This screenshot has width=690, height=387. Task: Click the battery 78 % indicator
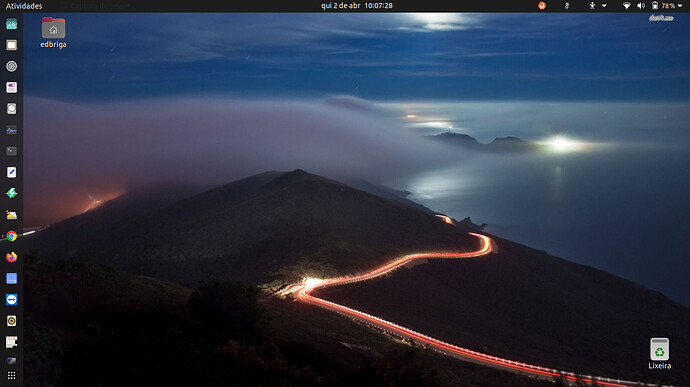tap(663, 6)
